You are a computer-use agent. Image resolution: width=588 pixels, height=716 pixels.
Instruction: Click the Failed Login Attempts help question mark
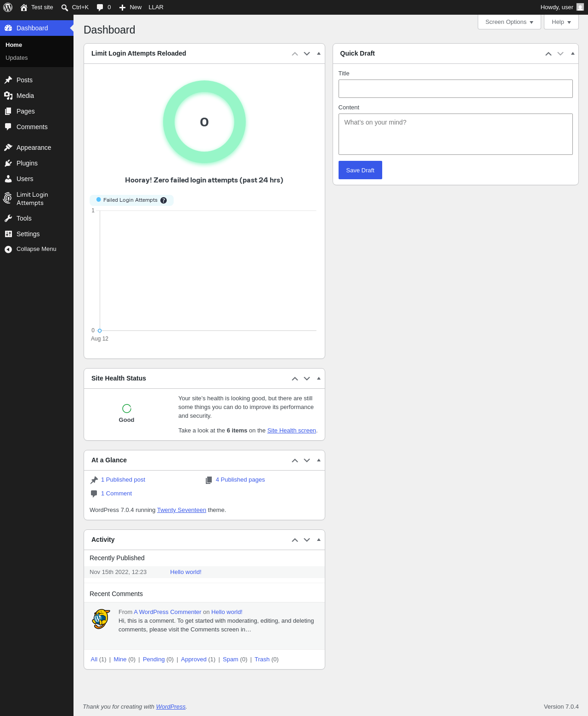[164, 200]
